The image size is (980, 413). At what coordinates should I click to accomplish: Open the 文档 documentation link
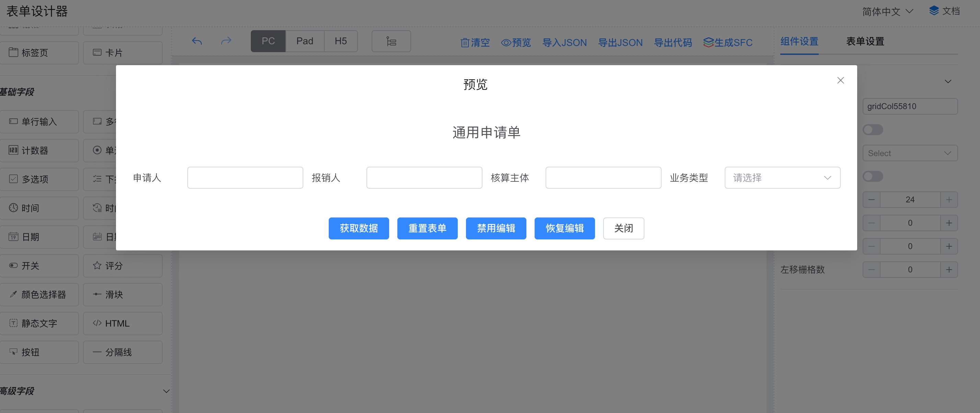click(x=945, y=11)
